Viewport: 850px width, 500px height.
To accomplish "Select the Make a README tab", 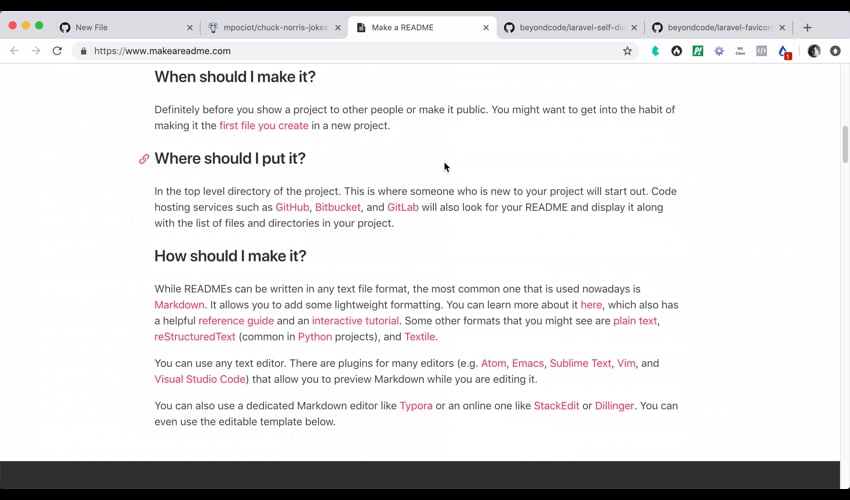I will coord(420,28).
